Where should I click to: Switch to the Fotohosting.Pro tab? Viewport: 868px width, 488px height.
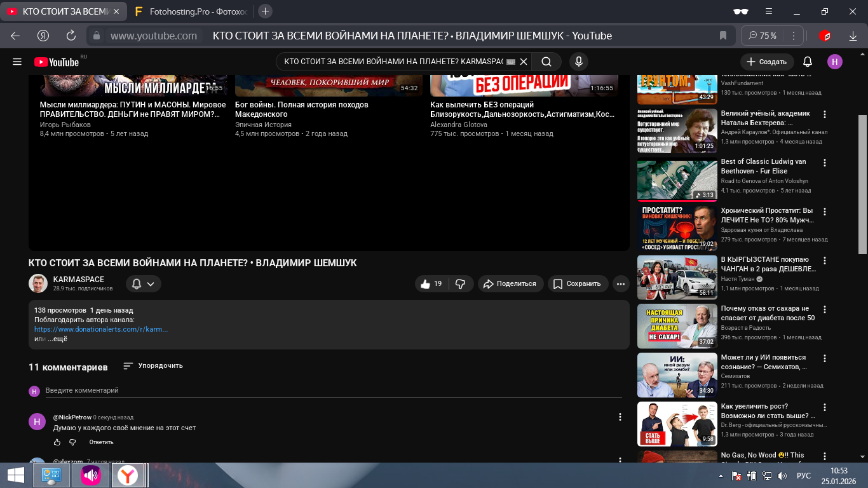tap(193, 11)
